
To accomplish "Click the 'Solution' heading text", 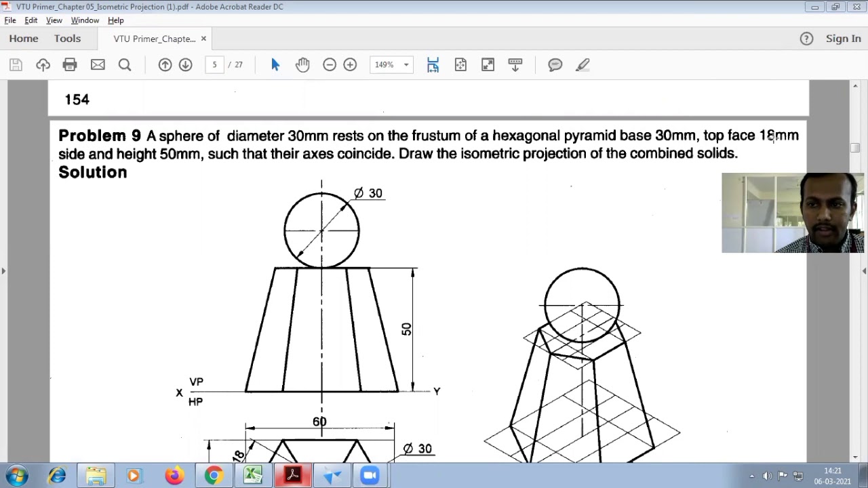I will [x=93, y=172].
